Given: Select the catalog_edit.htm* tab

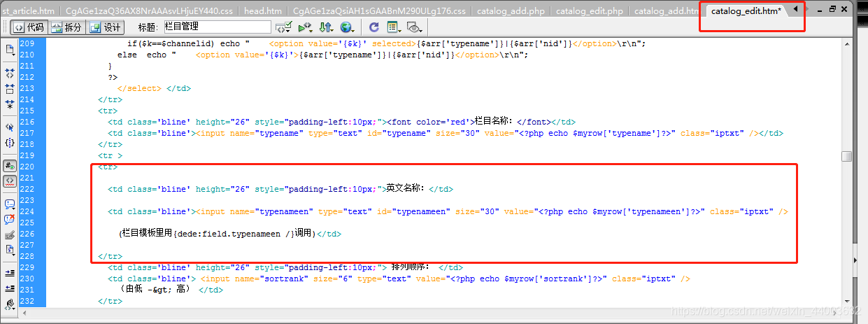Looking at the screenshot, I should coord(746,10).
